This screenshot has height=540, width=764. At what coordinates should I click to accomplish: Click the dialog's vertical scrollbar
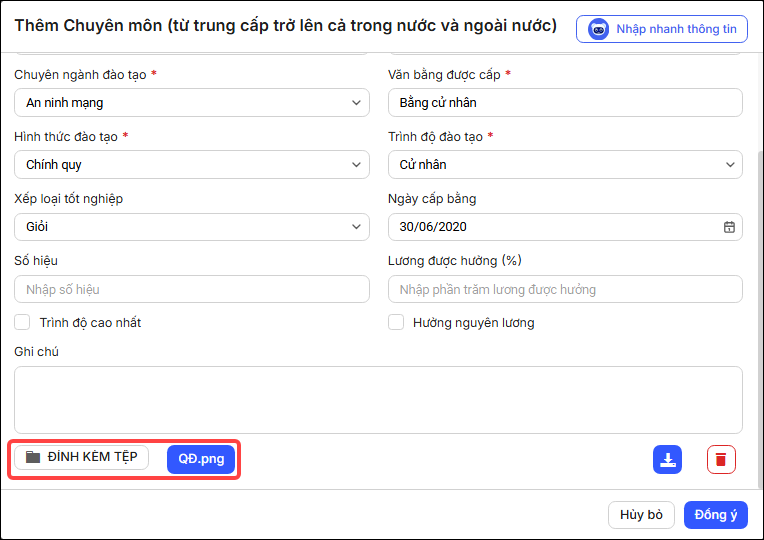coord(760,319)
